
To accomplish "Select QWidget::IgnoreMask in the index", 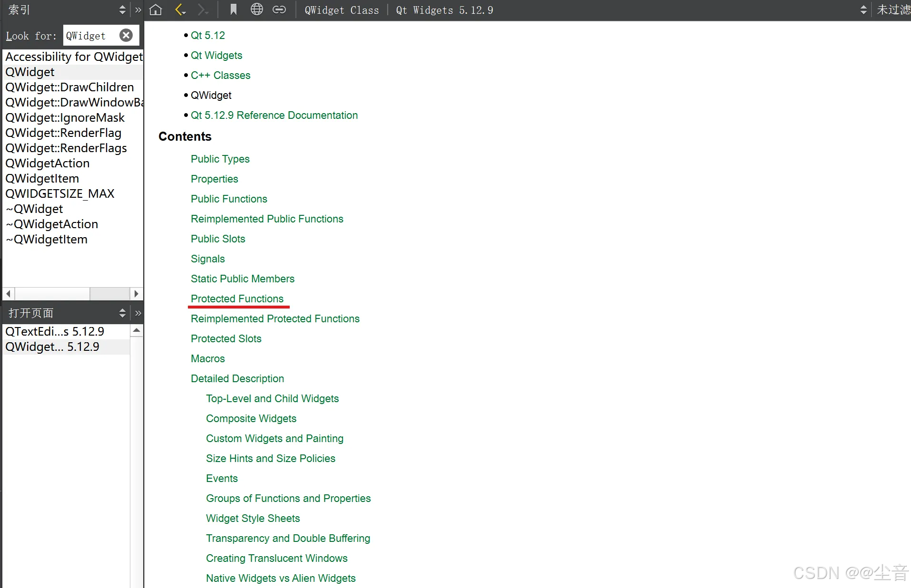I will point(74,117).
